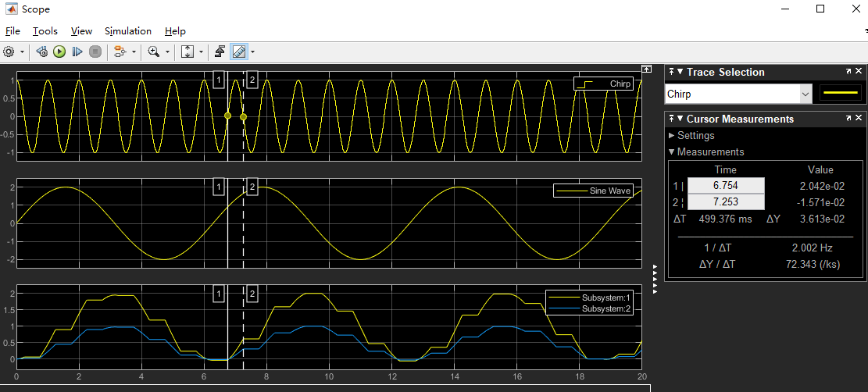Open the Chirp trace selection combo box

[x=738, y=94]
